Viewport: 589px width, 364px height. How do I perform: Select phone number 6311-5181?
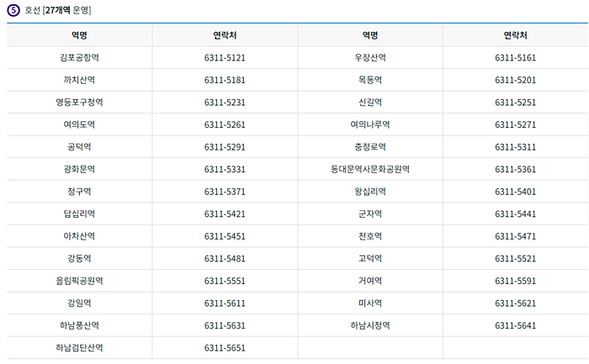pos(225,80)
